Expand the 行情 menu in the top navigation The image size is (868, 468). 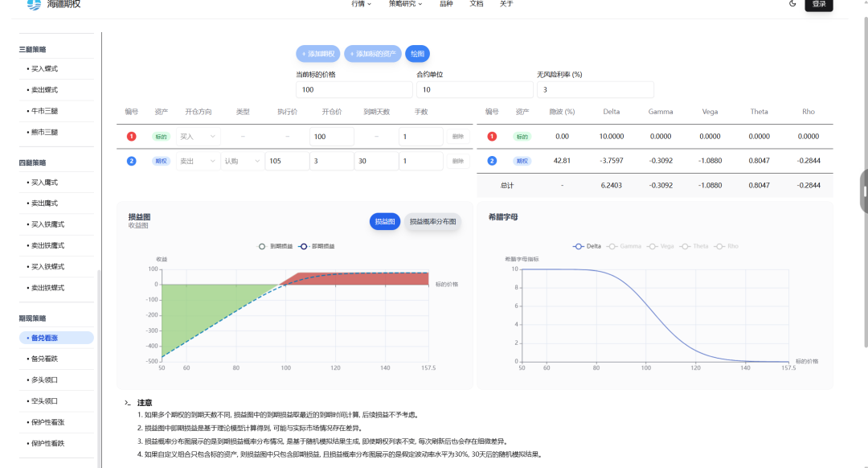coord(361,4)
